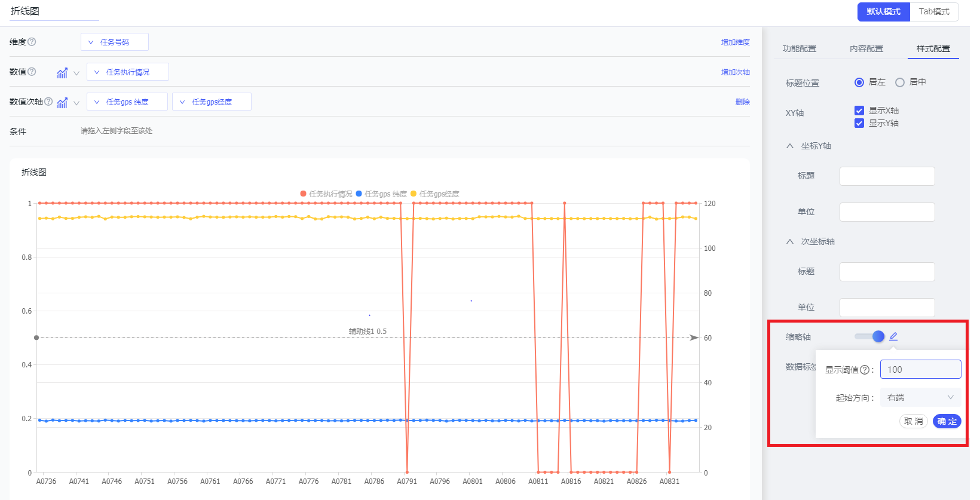Click the A0736 x-axis label
The width and height of the screenshot is (980, 500).
(x=46, y=481)
